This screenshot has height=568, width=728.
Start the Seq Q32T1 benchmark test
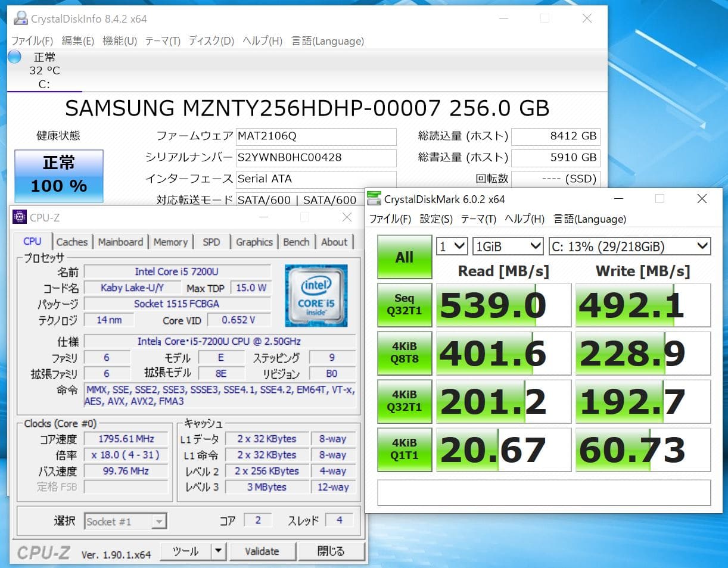coord(405,305)
